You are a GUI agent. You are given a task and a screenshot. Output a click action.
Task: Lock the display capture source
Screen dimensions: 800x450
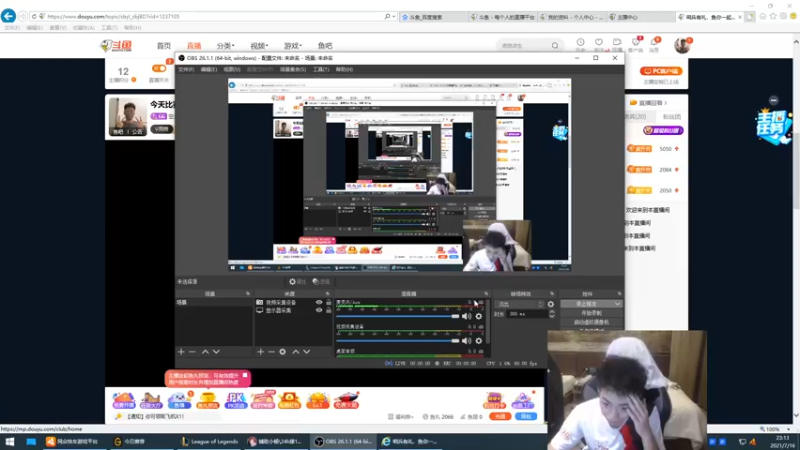tap(329, 310)
